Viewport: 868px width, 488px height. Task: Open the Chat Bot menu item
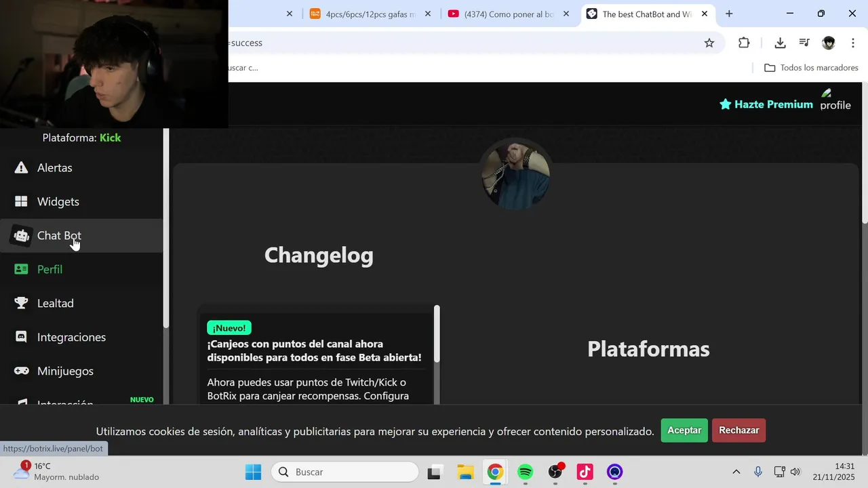pyautogui.click(x=81, y=235)
